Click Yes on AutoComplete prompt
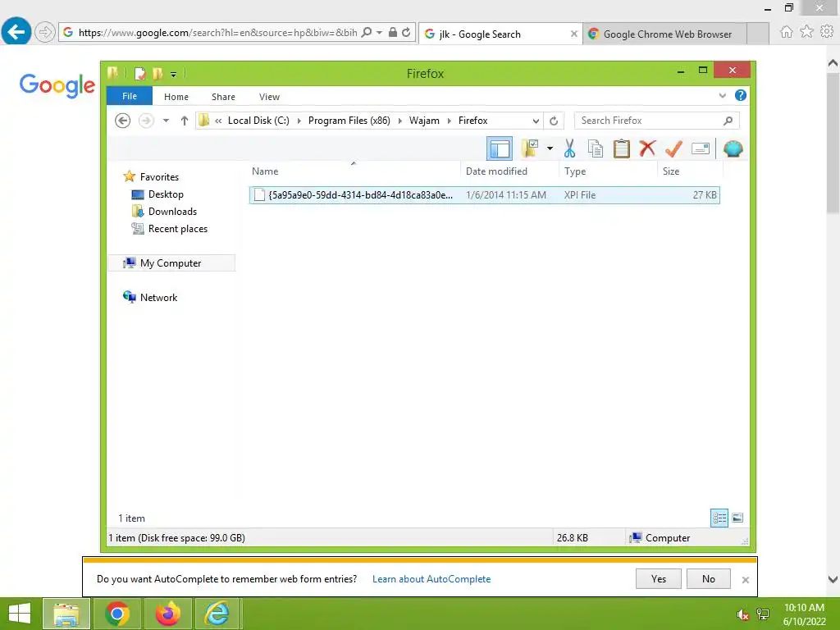The width and height of the screenshot is (840, 630). point(659,578)
